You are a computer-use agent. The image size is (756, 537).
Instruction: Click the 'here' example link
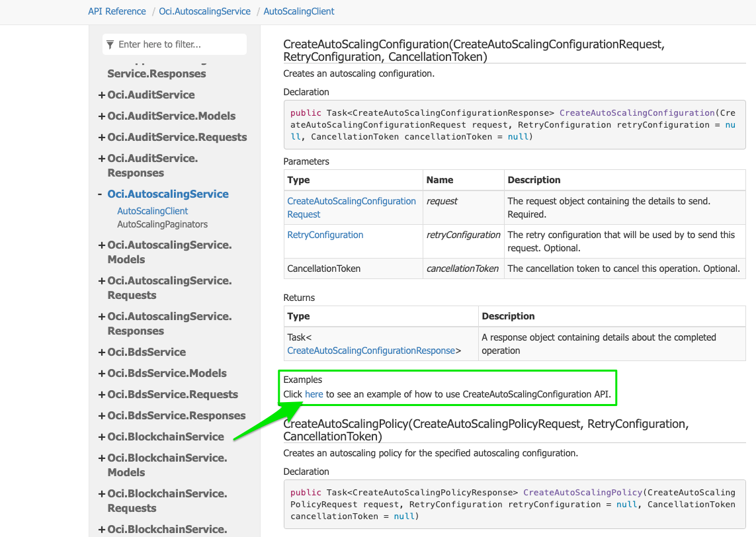[314, 393]
